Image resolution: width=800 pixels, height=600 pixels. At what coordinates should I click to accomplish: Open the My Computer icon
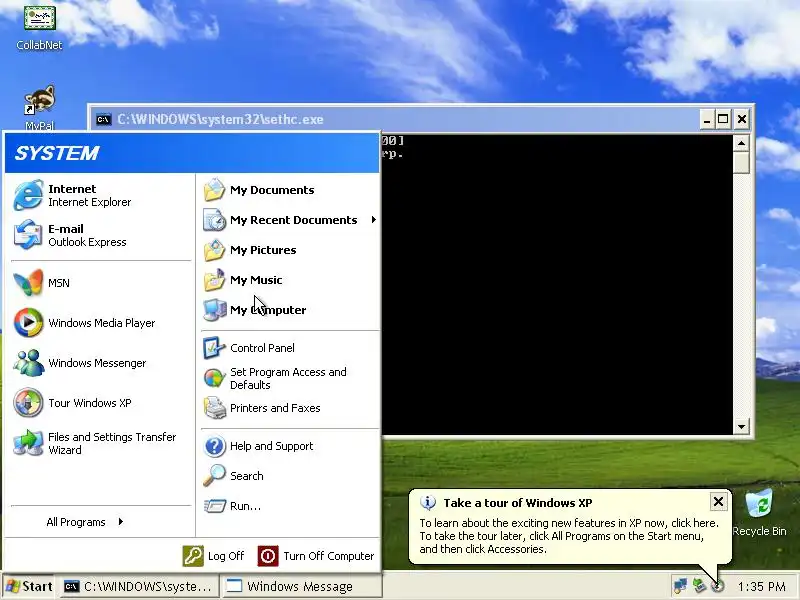pos(214,310)
